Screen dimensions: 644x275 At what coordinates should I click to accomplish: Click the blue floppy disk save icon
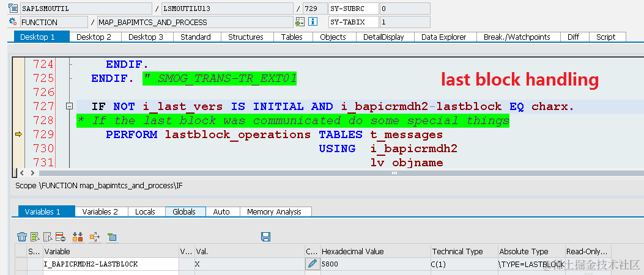point(265,237)
